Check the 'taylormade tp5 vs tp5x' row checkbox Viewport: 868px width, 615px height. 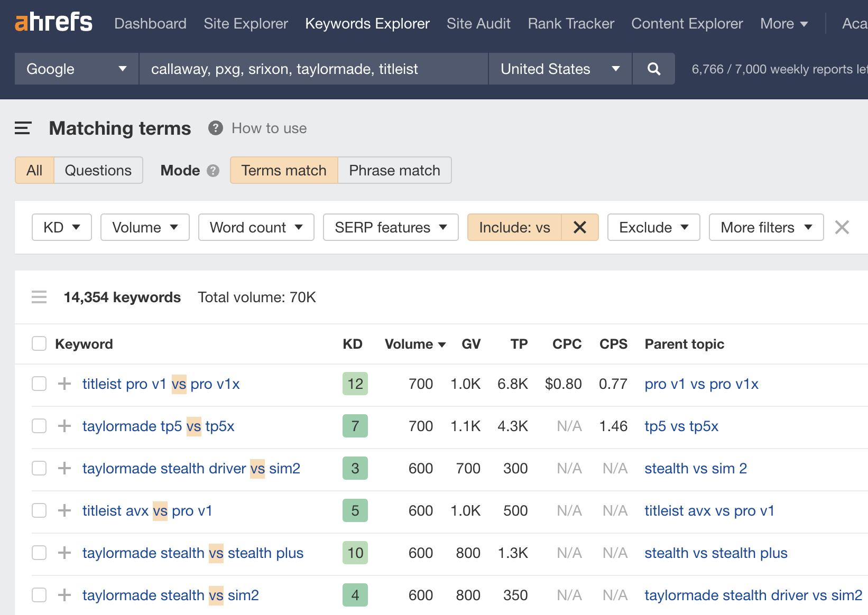(x=39, y=426)
